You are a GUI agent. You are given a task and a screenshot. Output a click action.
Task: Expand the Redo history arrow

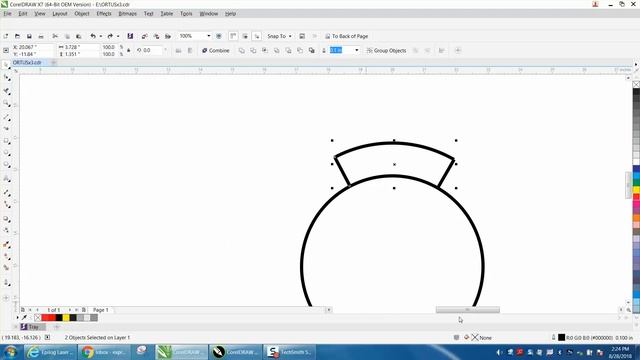click(x=118, y=36)
